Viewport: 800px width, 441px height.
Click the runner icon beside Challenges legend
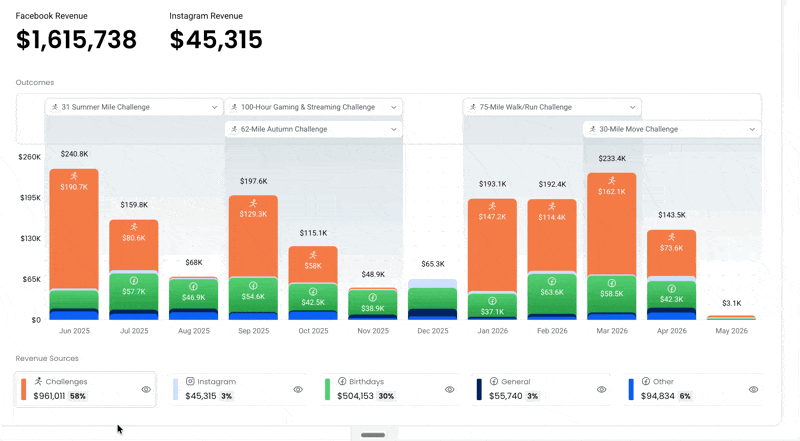click(38, 381)
